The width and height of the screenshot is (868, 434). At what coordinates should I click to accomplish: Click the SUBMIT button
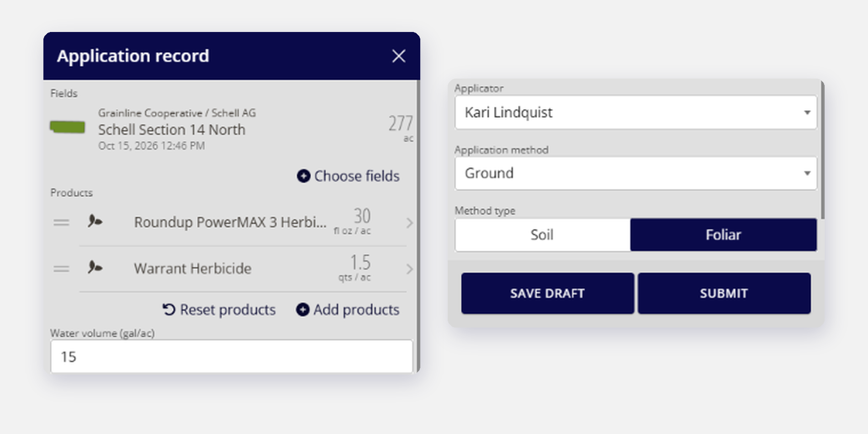pyautogui.click(x=724, y=293)
